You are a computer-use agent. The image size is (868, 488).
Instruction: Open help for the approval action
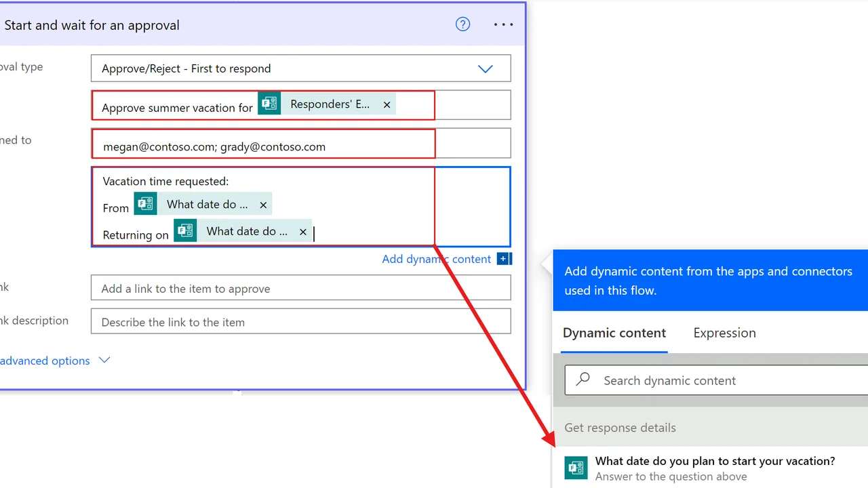point(462,24)
